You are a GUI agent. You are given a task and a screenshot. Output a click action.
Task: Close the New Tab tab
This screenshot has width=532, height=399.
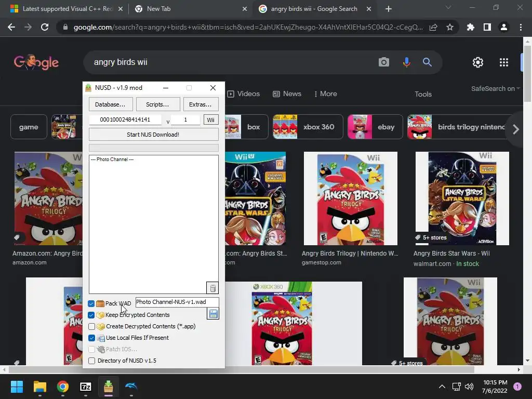(245, 9)
